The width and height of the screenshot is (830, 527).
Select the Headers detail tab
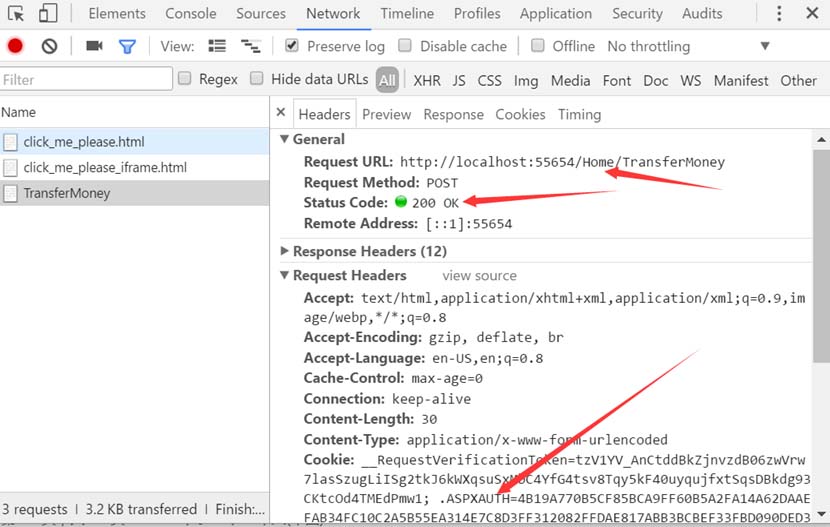[324, 114]
